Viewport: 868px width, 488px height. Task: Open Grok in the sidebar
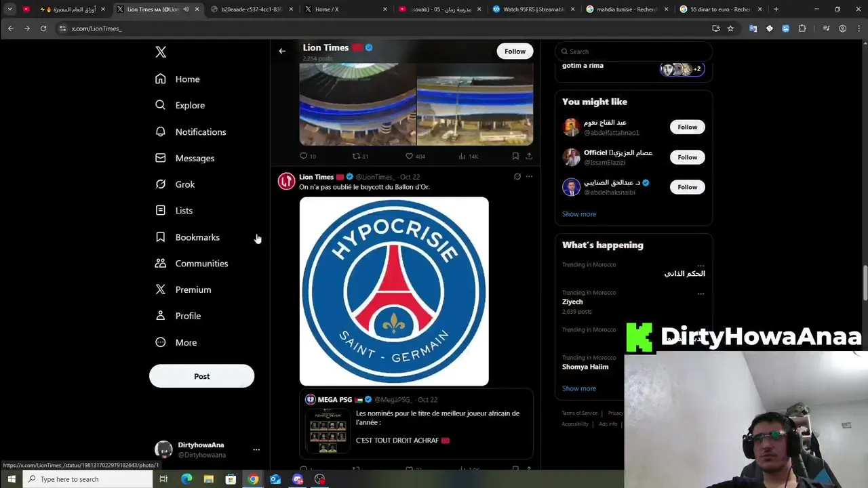coord(175,184)
